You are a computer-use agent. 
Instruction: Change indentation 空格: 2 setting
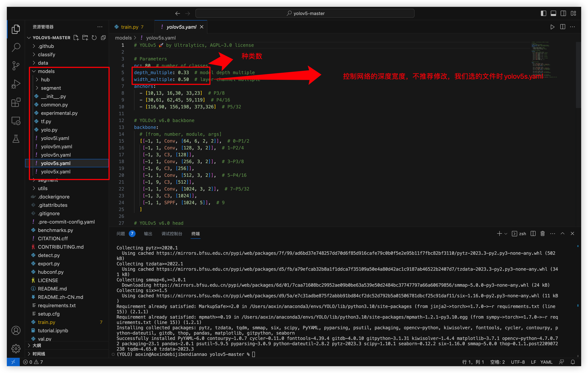(x=497, y=362)
